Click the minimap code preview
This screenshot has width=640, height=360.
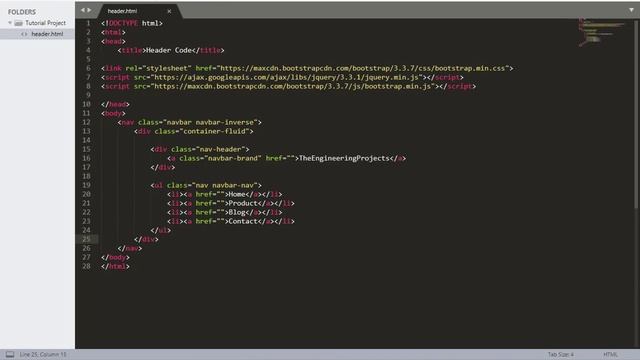(601, 32)
